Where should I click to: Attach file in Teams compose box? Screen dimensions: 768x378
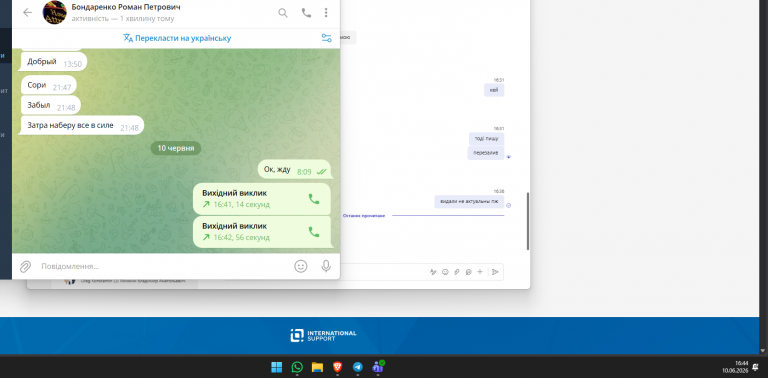pos(457,272)
